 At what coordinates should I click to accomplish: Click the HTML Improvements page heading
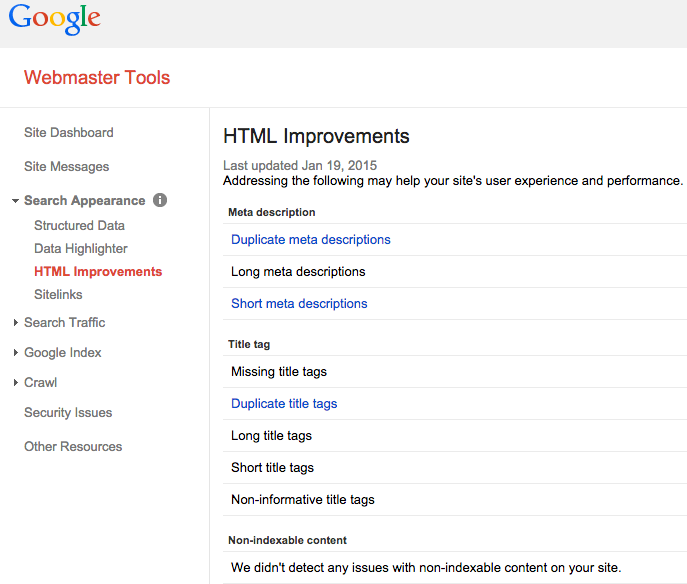[316, 137]
